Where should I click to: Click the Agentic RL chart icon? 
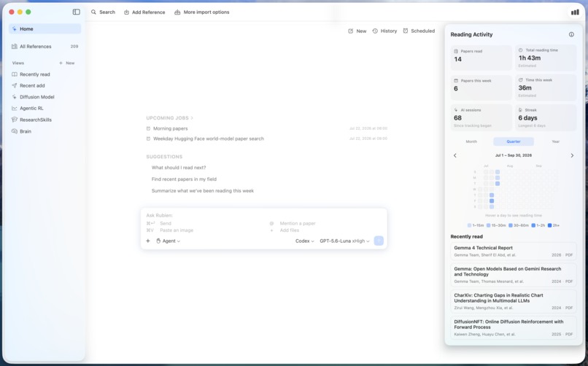click(x=15, y=108)
